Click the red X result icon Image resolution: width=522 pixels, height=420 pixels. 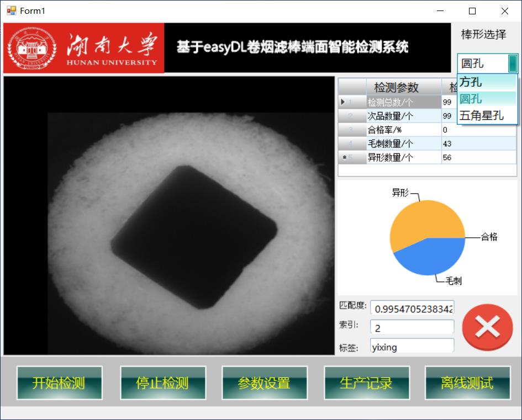tap(487, 327)
